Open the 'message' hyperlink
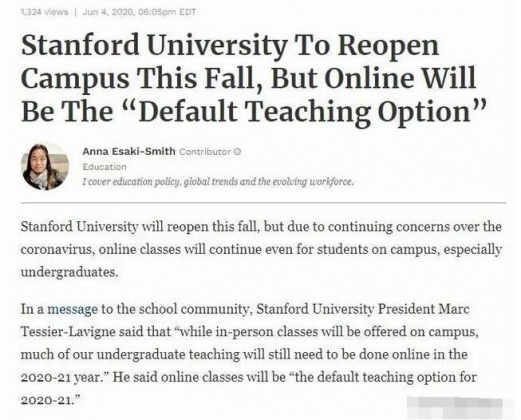Viewport: 521px width, 420px height. [x=72, y=309]
